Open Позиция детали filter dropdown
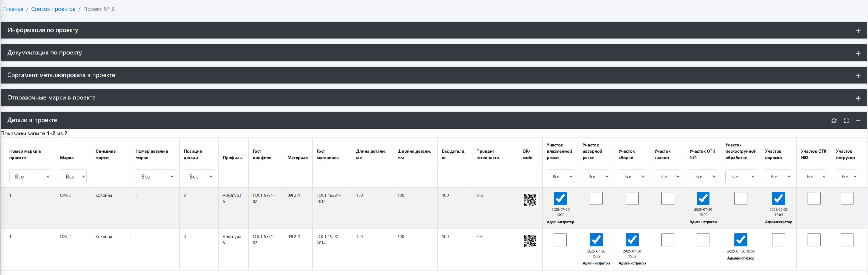 pos(199,176)
